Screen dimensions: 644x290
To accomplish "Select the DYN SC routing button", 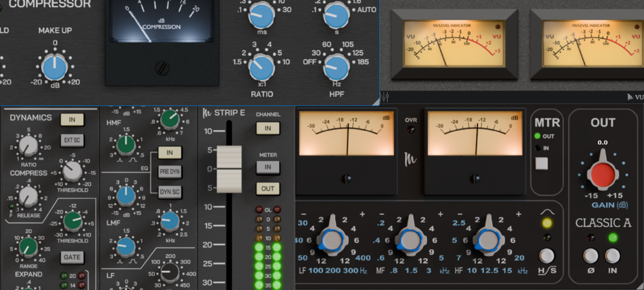I will click(170, 192).
